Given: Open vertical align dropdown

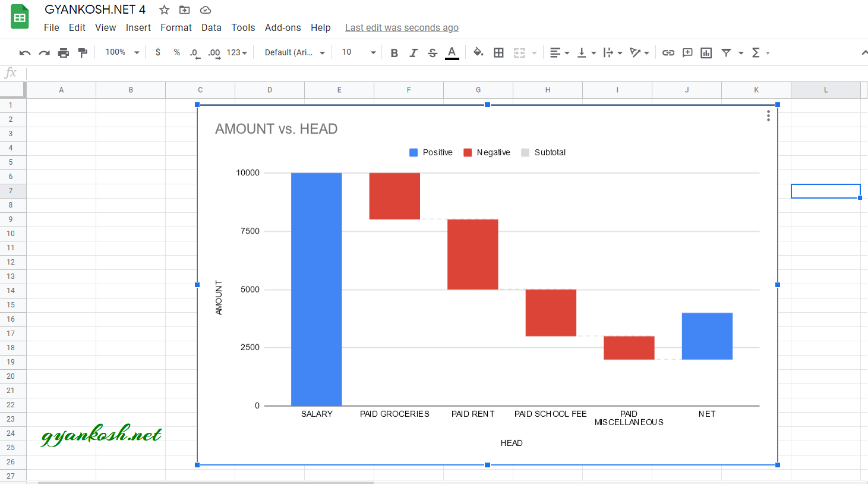Looking at the screenshot, I should [586, 53].
